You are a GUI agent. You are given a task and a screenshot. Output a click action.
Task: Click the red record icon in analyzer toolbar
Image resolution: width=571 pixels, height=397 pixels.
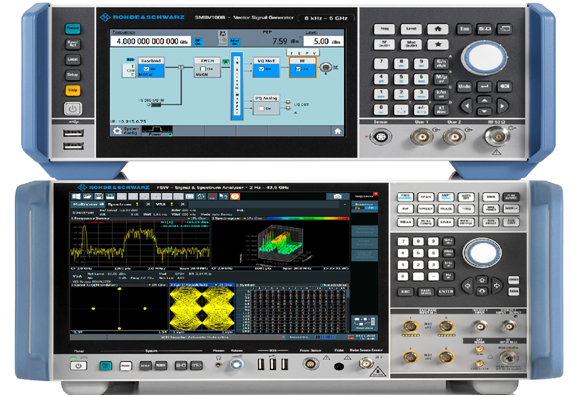[212, 196]
